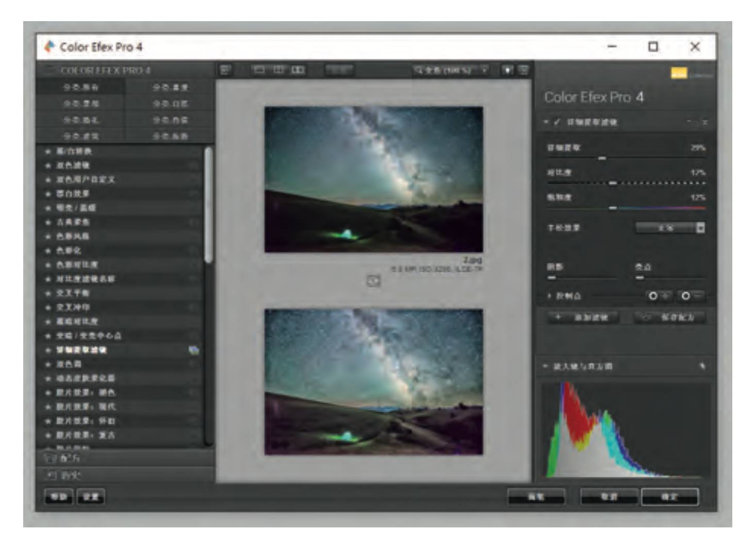Toggle left filter panel visibility icon
Viewport: 756px width, 547px height.
coord(225,70)
